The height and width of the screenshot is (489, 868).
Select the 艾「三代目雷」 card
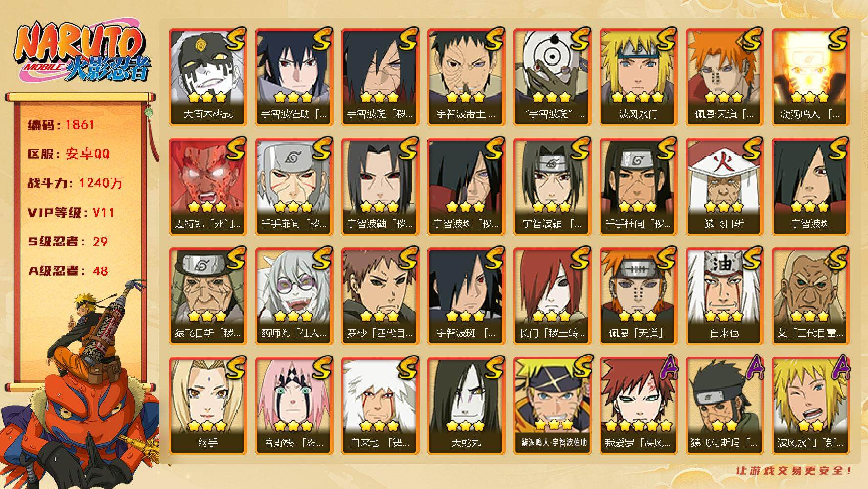pos(810,296)
